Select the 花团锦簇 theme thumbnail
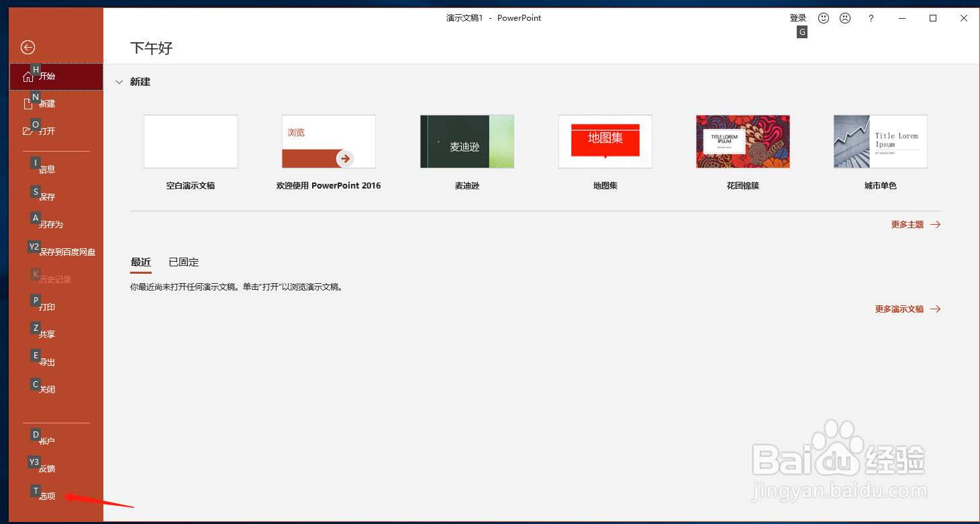The image size is (980, 524). [x=743, y=142]
